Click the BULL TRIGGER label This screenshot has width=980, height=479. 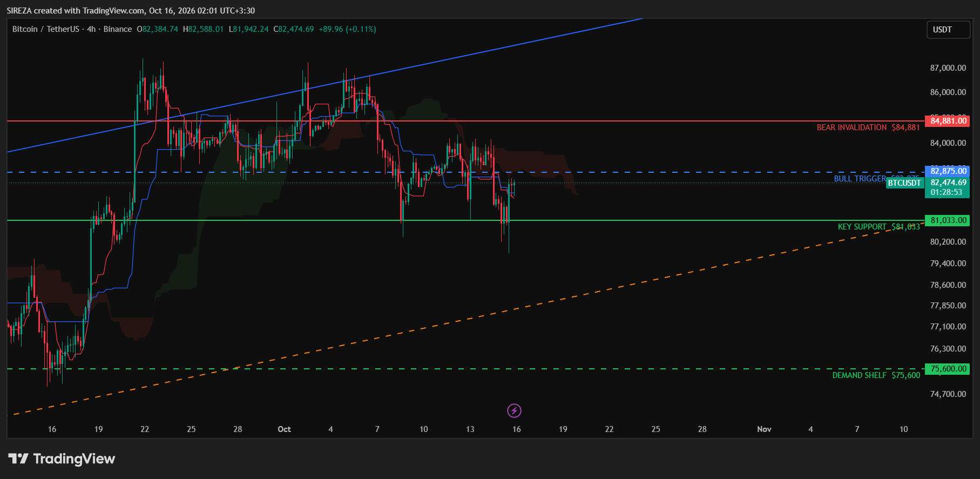pyautogui.click(x=860, y=179)
